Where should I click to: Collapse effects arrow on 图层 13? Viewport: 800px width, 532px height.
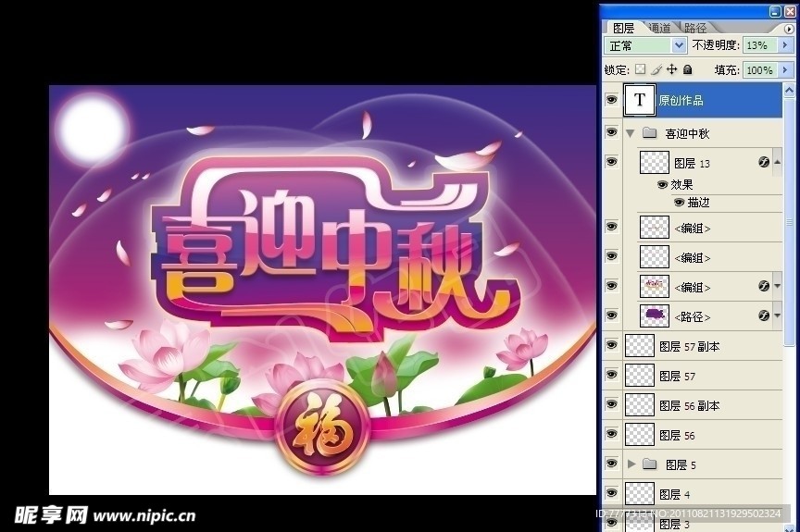click(777, 162)
